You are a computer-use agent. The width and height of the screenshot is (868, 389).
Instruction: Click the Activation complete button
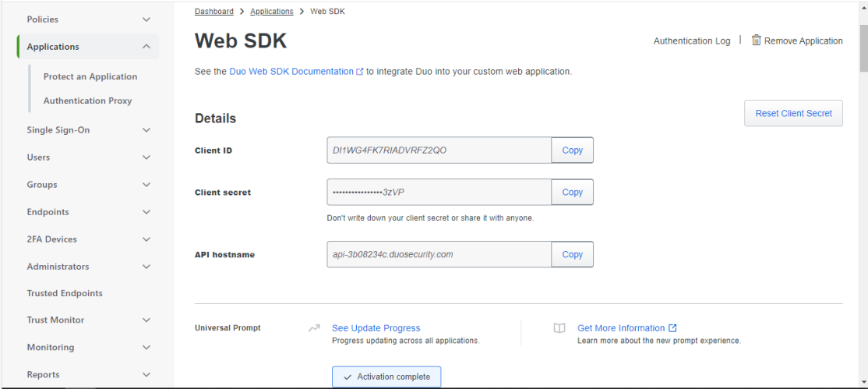(386, 377)
